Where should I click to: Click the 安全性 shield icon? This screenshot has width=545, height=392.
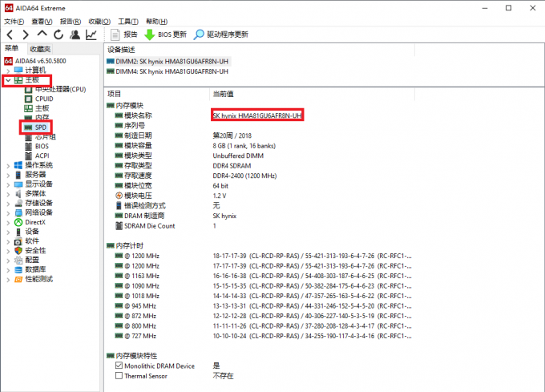coord(18,251)
